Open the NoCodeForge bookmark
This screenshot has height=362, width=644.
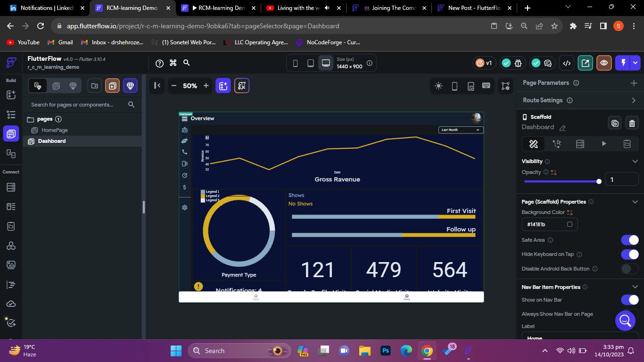[328, 42]
